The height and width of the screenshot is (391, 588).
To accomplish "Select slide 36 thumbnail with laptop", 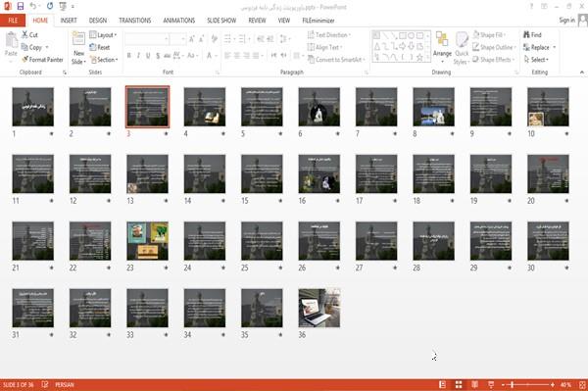I will 319,308.
